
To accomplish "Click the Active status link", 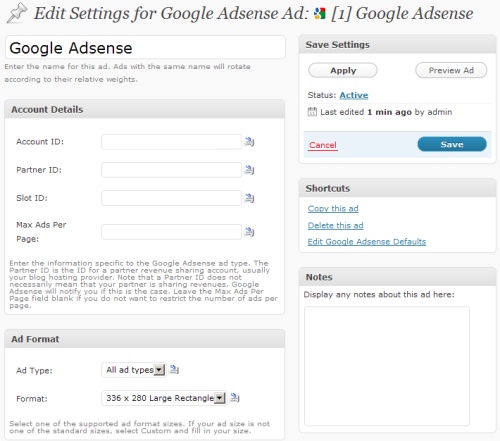I will (x=354, y=95).
